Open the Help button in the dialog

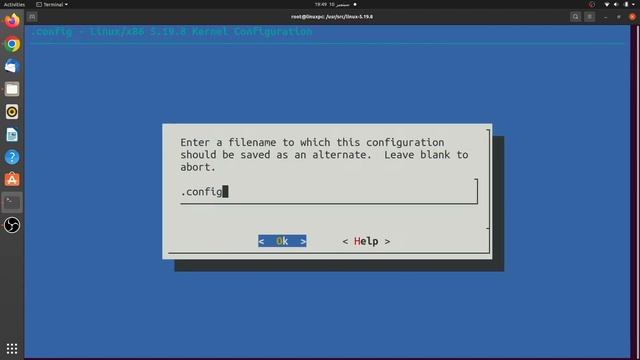pyautogui.click(x=366, y=241)
